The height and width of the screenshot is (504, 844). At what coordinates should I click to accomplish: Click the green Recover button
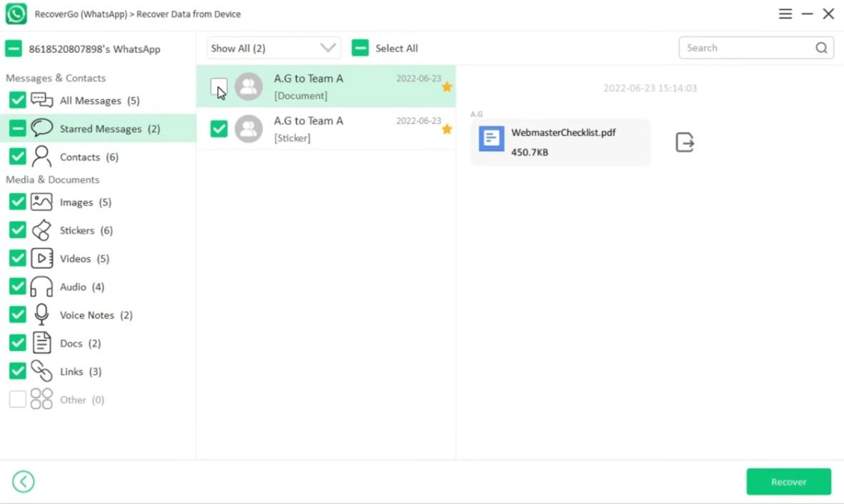(788, 481)
